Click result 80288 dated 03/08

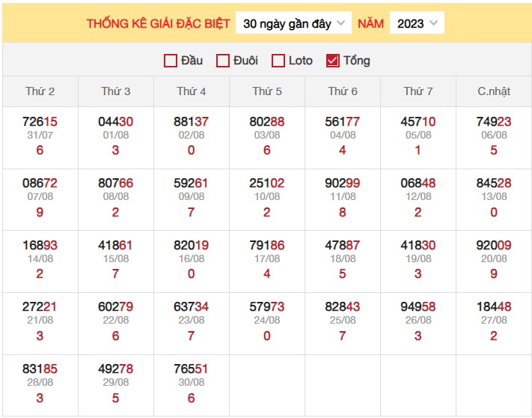[267, 122]
